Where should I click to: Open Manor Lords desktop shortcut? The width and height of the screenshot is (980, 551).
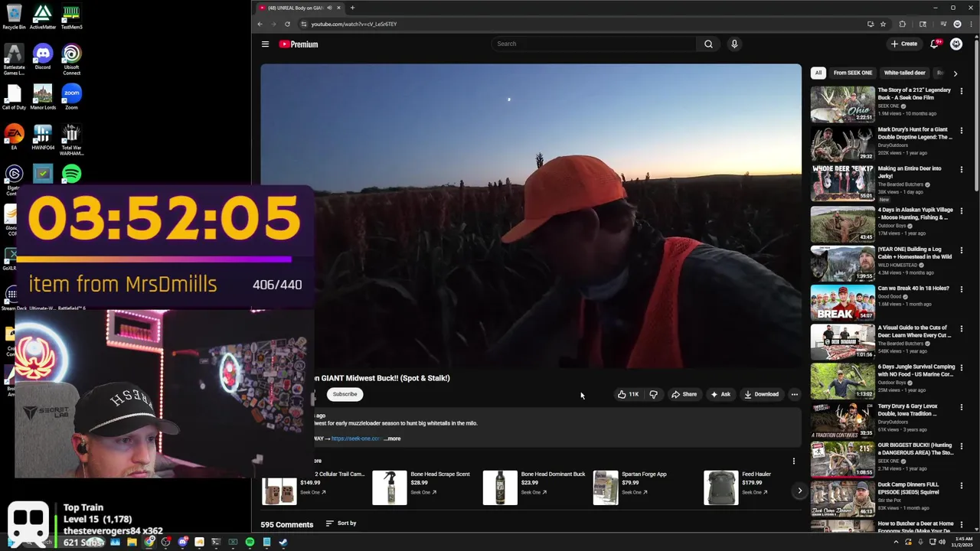[43, 97]
